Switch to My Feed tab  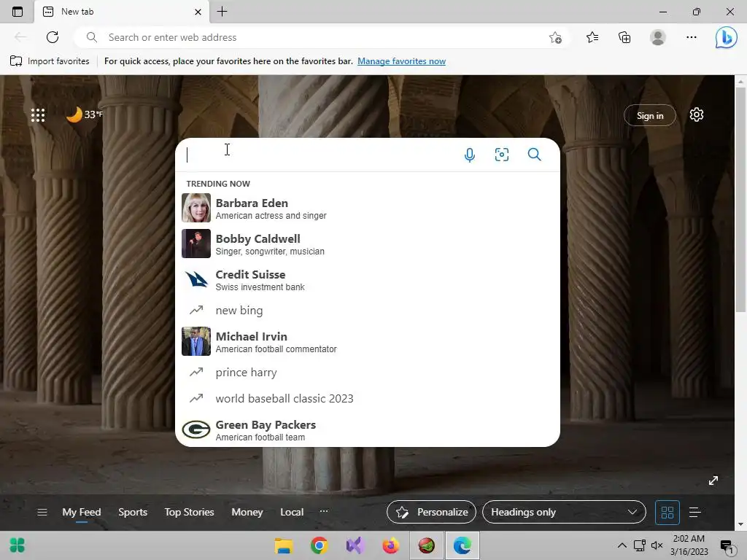click(x=82, y=513)
